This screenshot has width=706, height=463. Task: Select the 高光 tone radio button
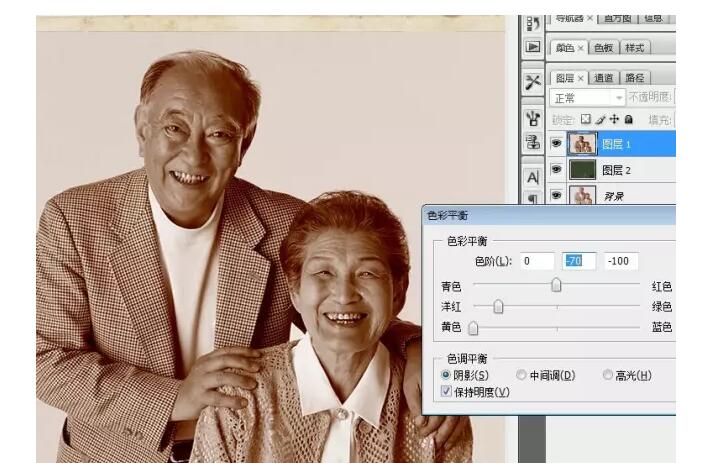point(607,375)
